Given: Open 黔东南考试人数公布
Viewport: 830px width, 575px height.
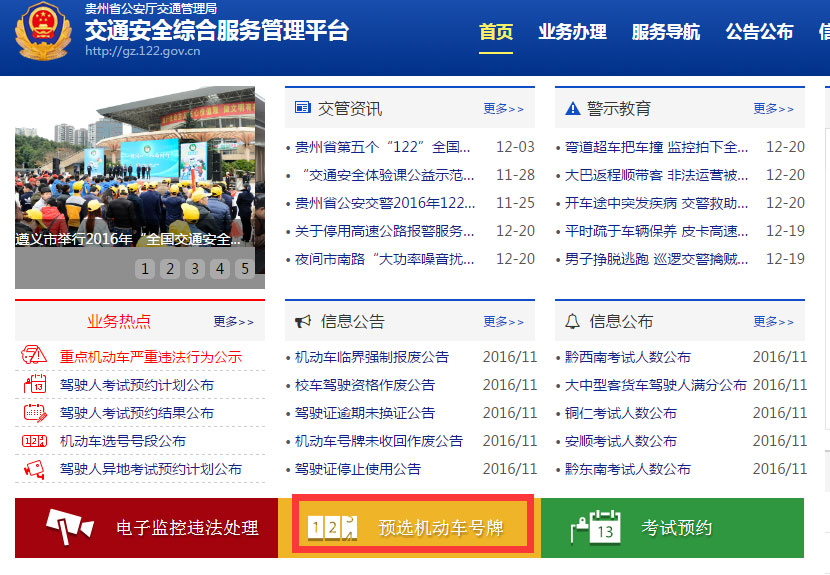Looking at the screenshot, I should [628, 469].
